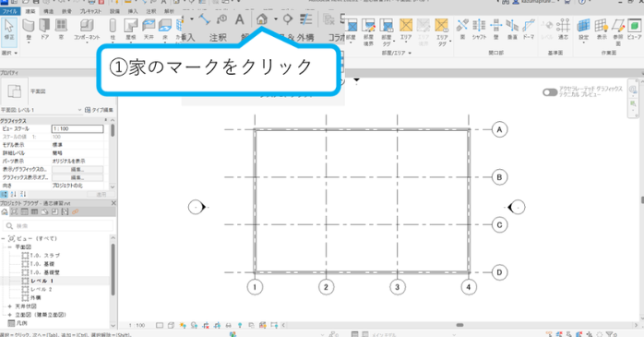Collapse the ビュー (すべて) tree node

point(4,239)
